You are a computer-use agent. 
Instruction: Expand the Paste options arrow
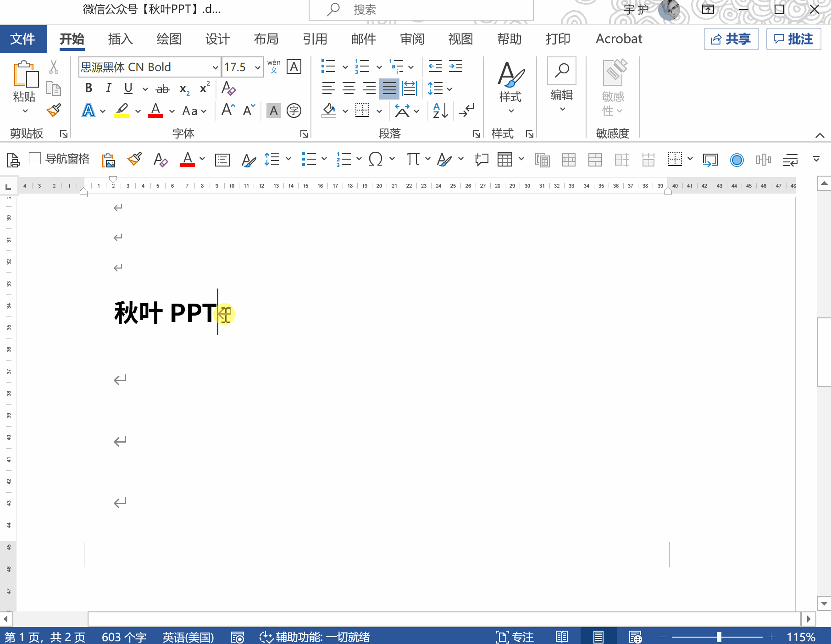tap(25, 111)
